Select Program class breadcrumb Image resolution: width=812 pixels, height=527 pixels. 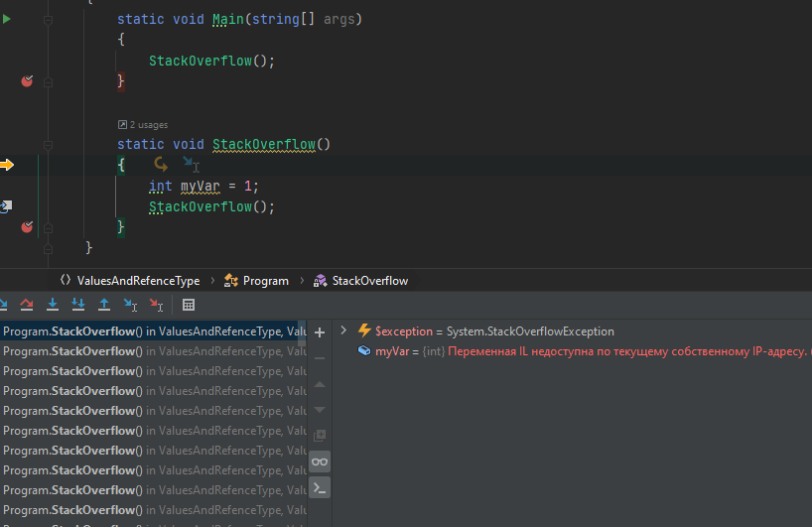[x=256, y=281]
